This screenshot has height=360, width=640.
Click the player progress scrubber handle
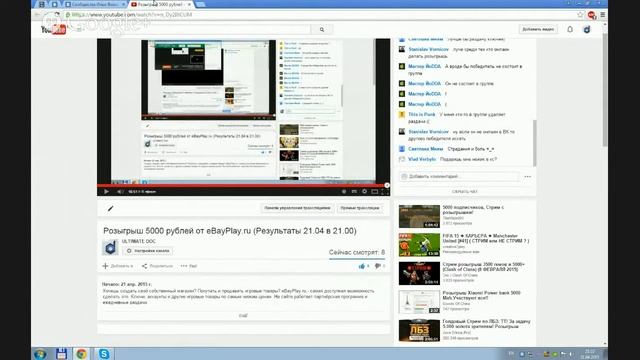click(387, 185)
